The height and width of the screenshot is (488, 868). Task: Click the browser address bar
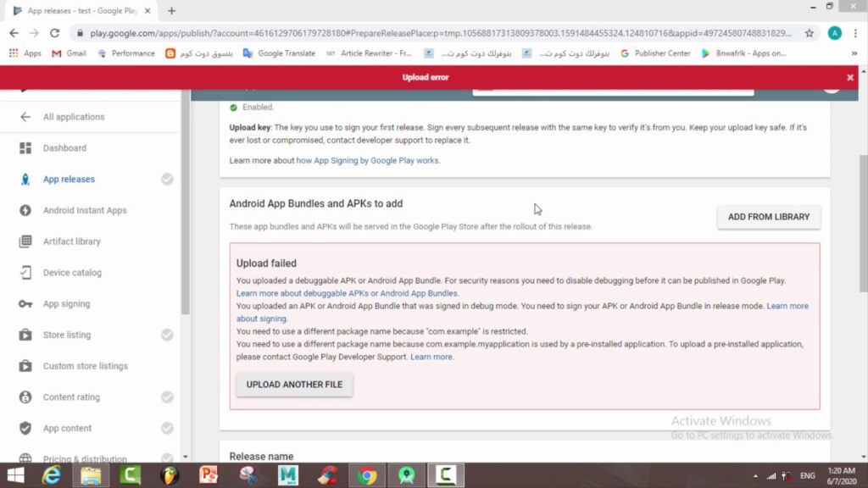440,33
